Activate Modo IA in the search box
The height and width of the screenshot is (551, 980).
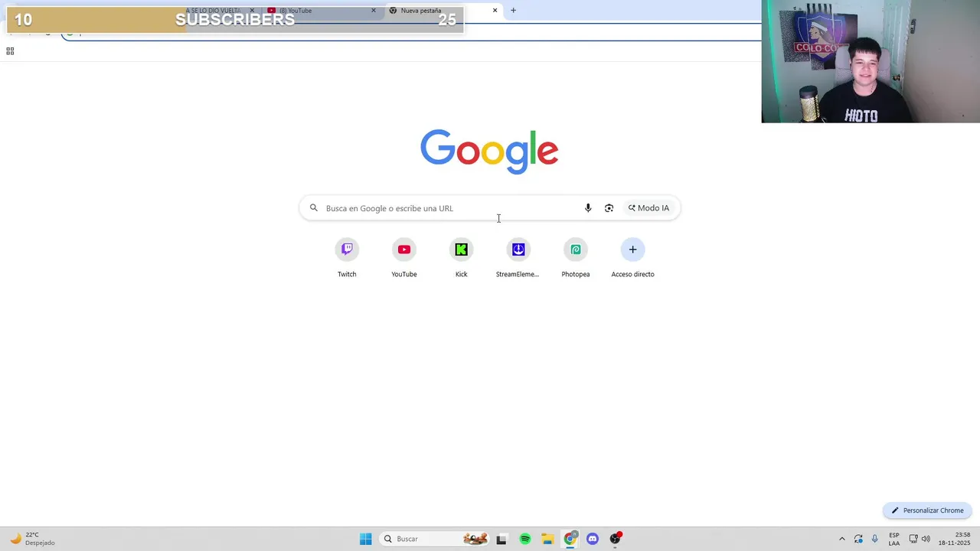pos(648,208)
